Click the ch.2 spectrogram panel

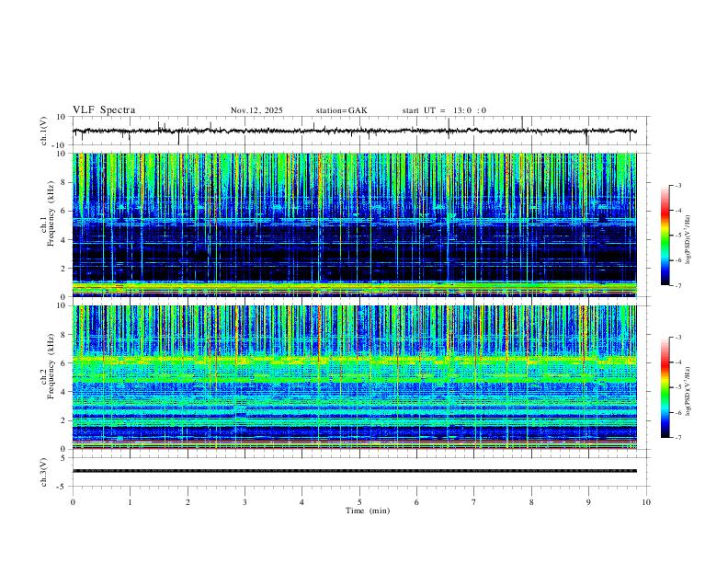[x=354, y=377]
